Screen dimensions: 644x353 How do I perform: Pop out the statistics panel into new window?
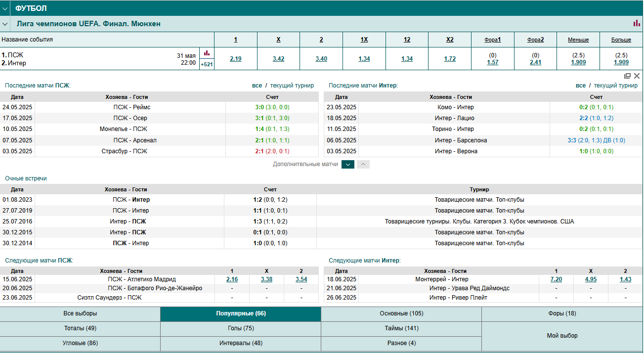[627, 76]
